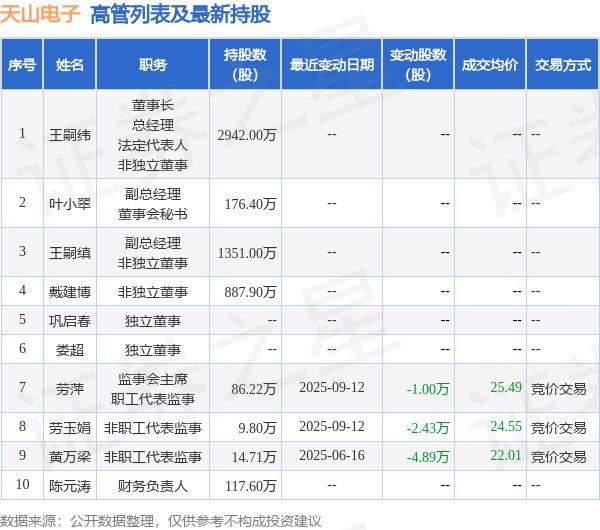Image resolution: width=600 pixels, height=530 pixels.
Task: Select the 变动股数(股) column header
Action: pyautogui.click(x=418, y=65)
